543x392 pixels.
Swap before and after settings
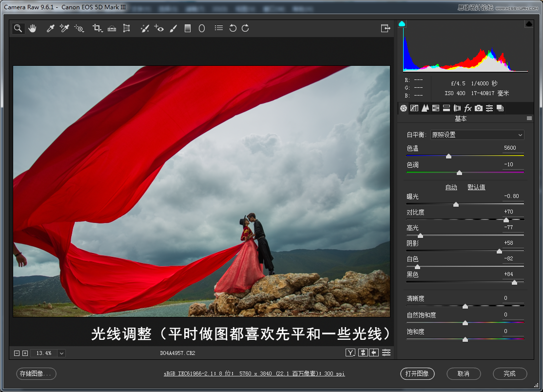(363, 353)
